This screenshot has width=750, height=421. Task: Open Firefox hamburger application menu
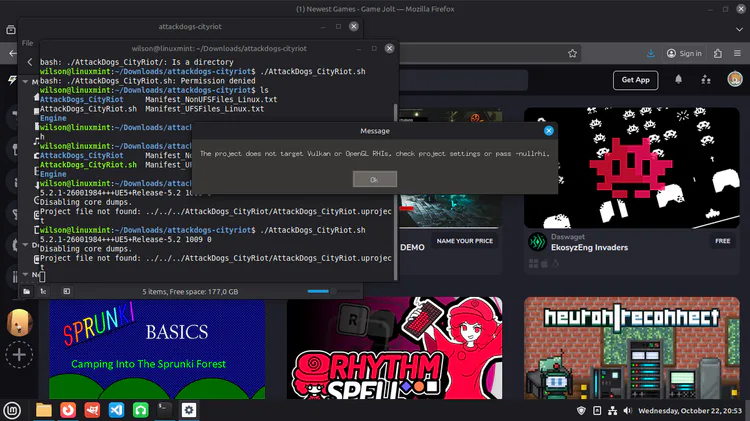pos(737,54)
